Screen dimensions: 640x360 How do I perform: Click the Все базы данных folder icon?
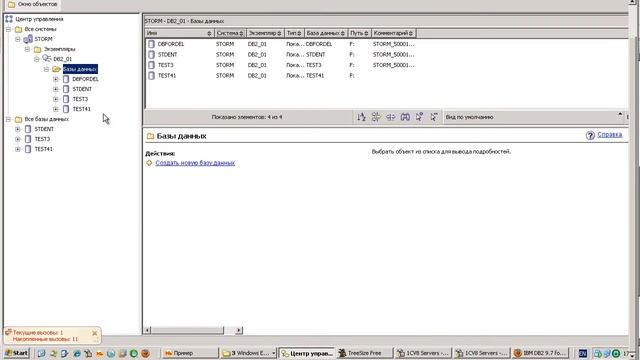(18, 119)
